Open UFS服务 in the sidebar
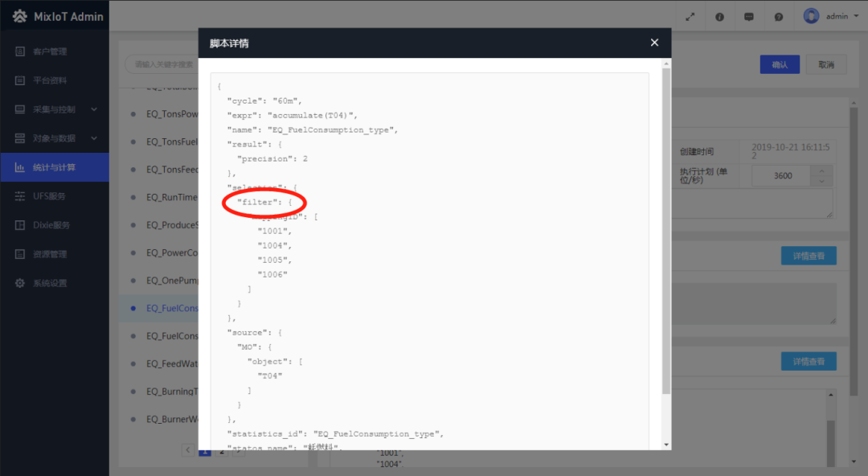 pyautogui.click(x=50, y=196)
